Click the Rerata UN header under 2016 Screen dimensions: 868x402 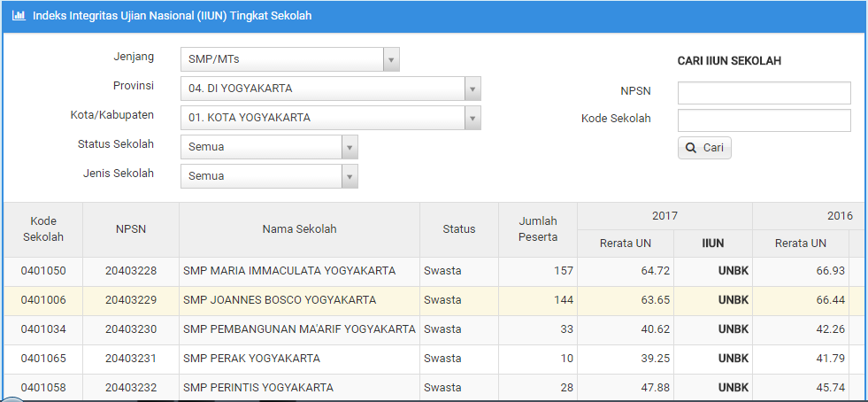pos(801,244)
